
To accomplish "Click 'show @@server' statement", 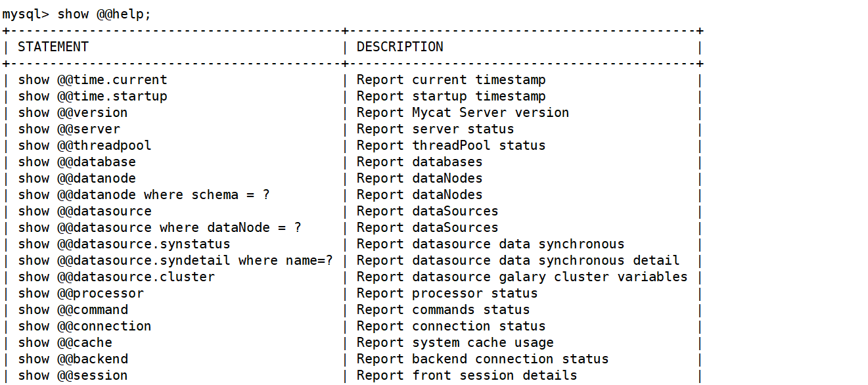I will [69, 129].
